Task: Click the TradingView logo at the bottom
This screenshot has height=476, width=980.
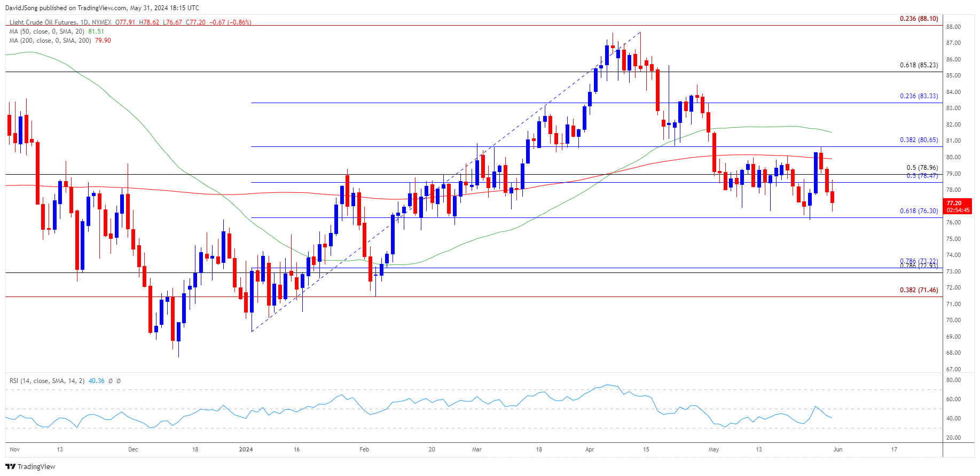Action: [x=30, y=466]
